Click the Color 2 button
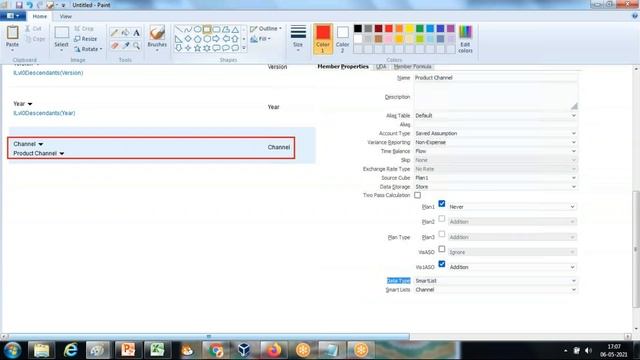This screenshot has height=360, width=640. (x=342, y=39)
